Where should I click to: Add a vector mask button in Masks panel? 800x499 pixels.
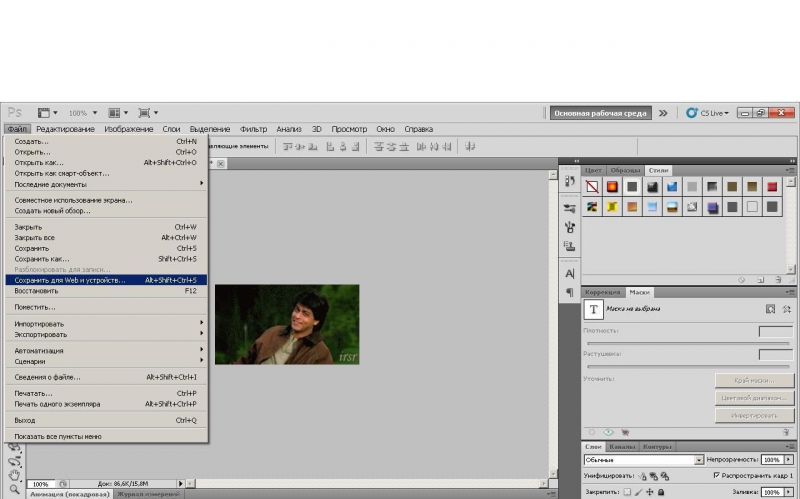click(787, 309)
